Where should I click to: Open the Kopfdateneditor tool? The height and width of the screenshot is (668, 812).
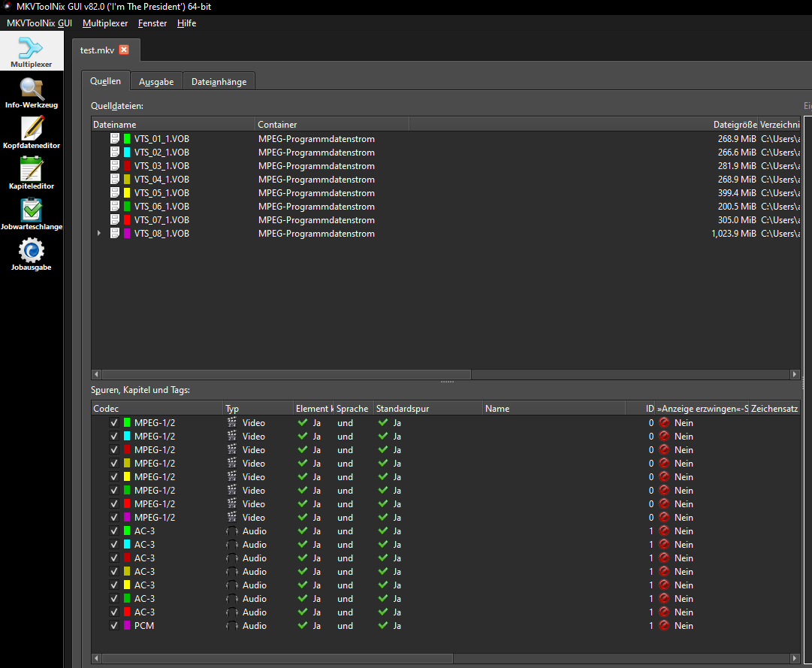(32, 133)
